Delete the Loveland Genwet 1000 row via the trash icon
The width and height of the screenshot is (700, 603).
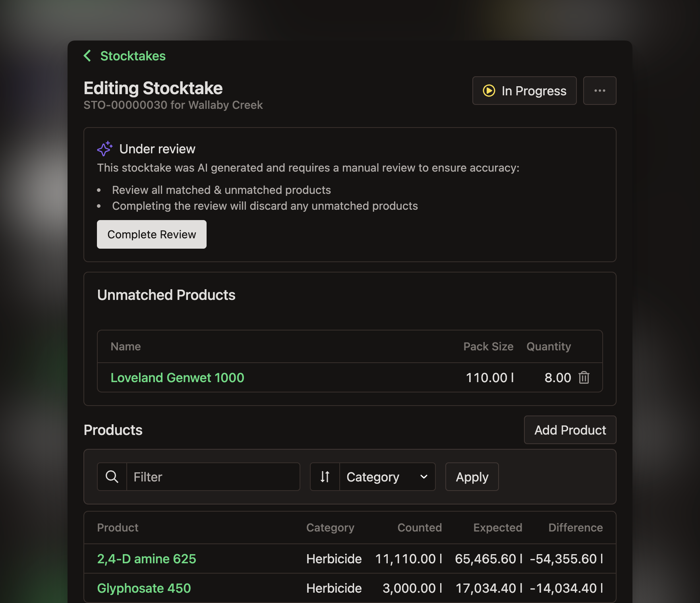click(584, 377)
